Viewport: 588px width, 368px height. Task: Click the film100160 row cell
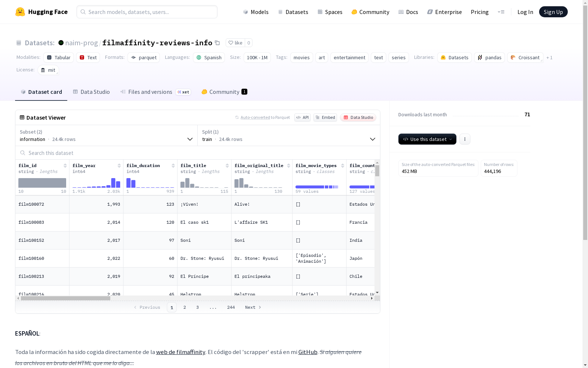pos(42,258)
